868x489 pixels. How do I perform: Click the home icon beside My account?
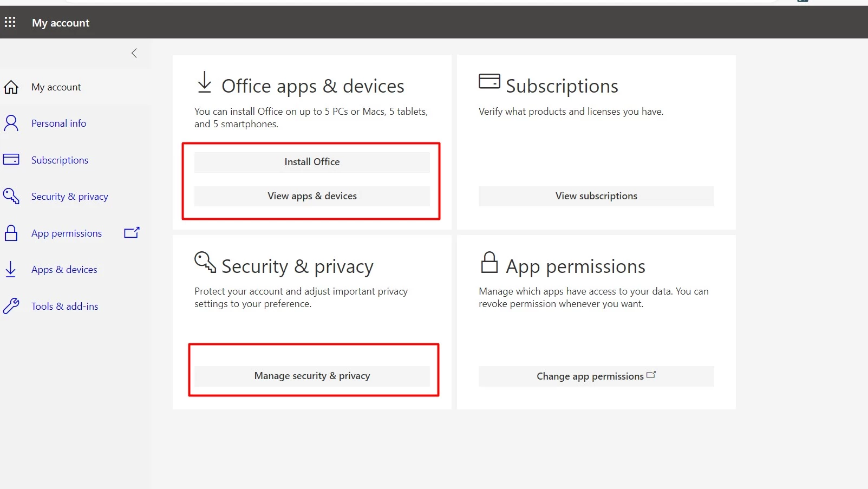tap(11, 87)
